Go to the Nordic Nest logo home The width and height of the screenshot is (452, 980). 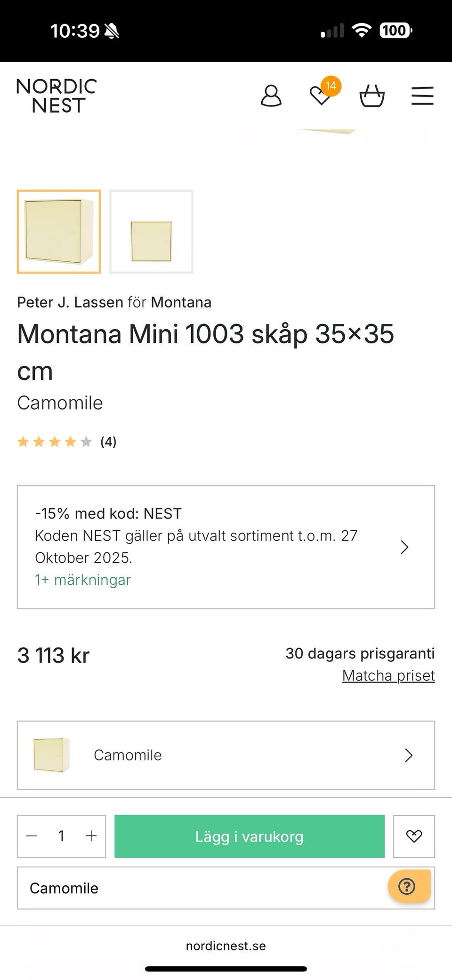pos(56,96)
